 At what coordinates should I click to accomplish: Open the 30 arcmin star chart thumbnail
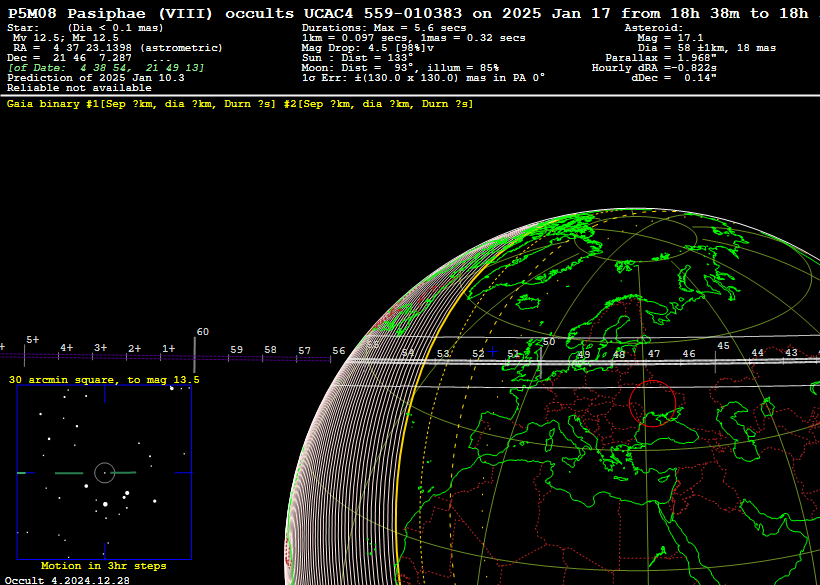point(105,473)
